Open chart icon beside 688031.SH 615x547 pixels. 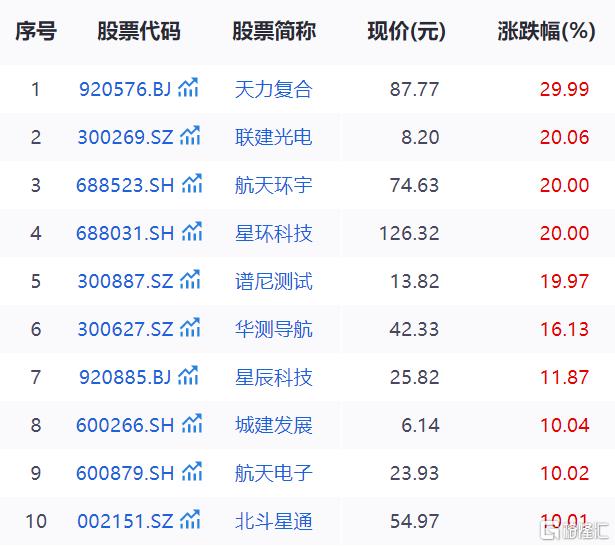point(192,231)
